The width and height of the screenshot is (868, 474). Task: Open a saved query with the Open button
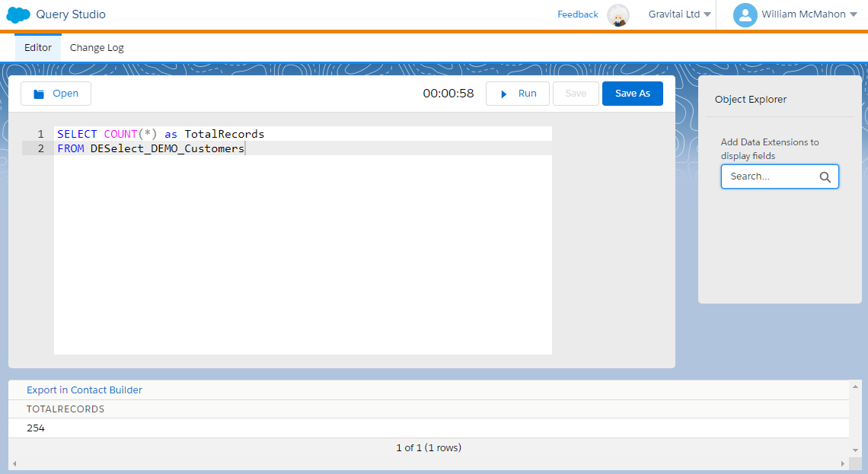(56, 93)
